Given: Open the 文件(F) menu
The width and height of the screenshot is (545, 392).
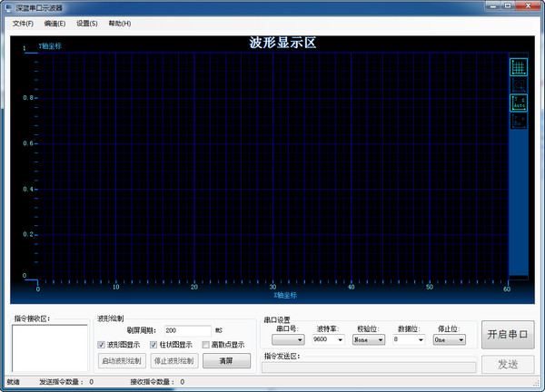Looking at the screenshot, I should pyautogui.click(x=23, y=23).
